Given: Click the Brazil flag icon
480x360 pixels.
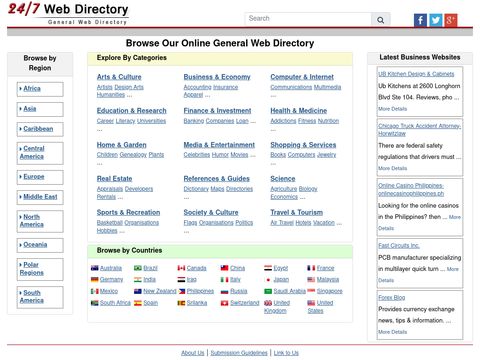Looking at the screenshot, I should tap(138, 268).
